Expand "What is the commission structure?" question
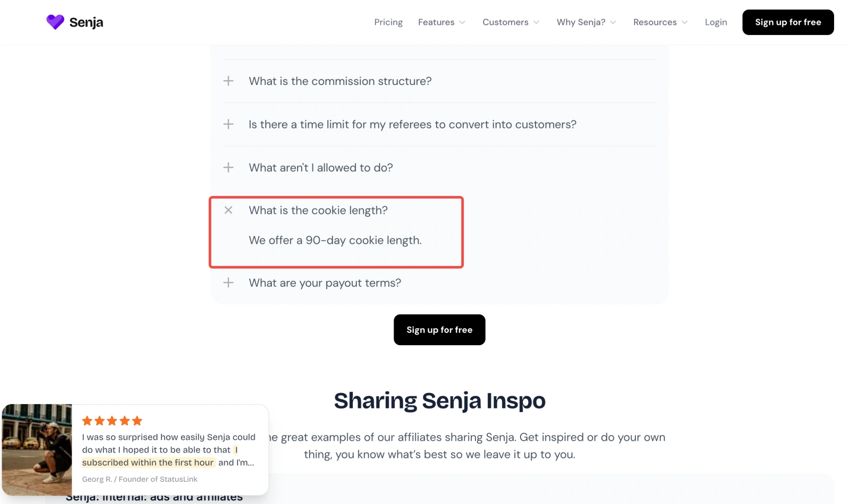 [x=340, y=81]
